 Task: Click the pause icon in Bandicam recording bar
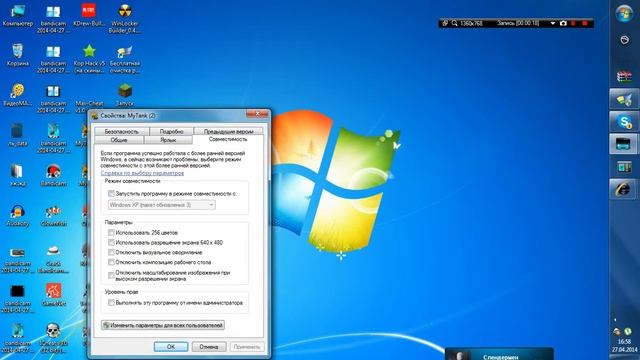[573, 23]
